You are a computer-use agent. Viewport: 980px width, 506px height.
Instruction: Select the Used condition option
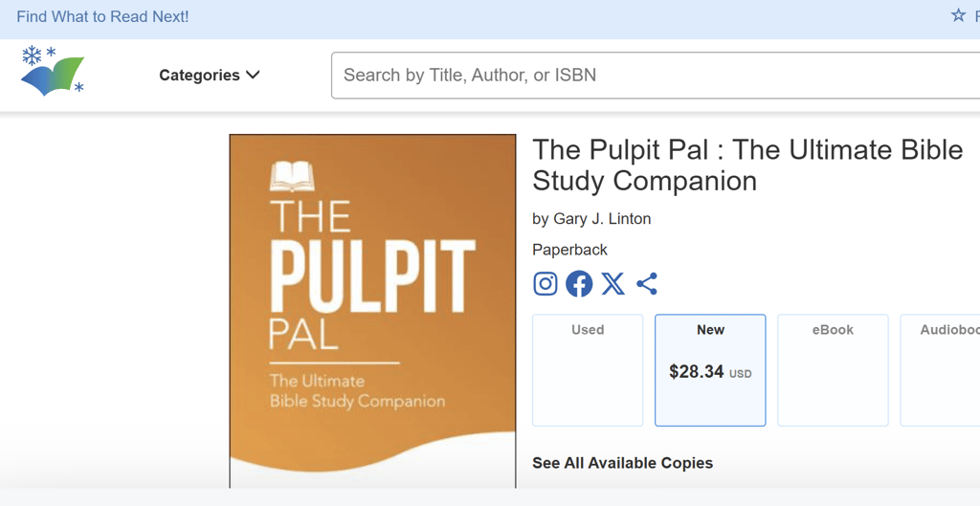588,370
